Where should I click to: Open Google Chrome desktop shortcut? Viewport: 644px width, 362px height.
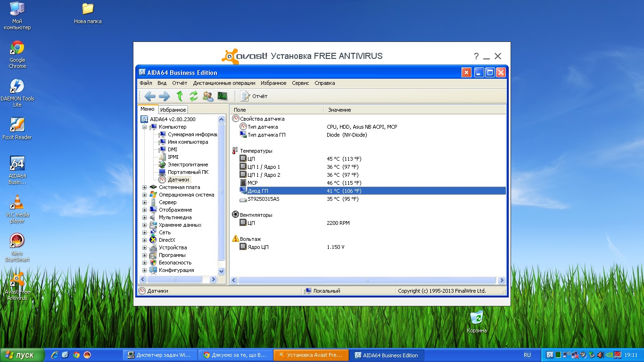(x=17, y=55)
